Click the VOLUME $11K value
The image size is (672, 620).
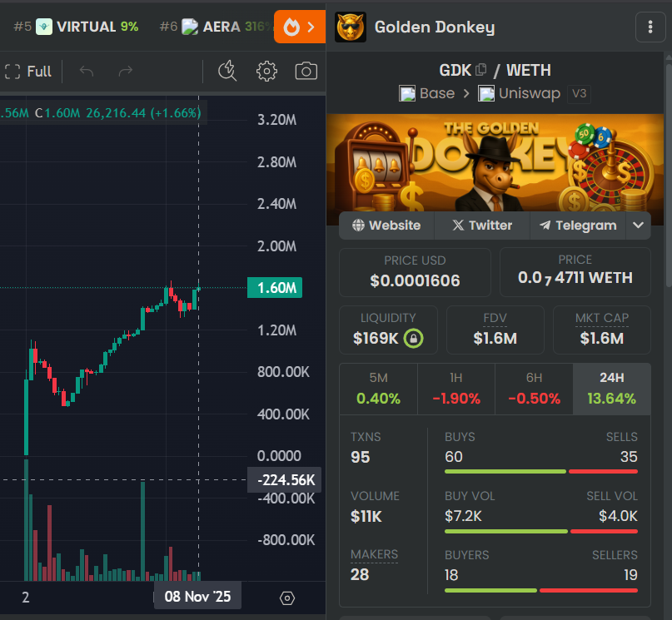pos(366,516)
